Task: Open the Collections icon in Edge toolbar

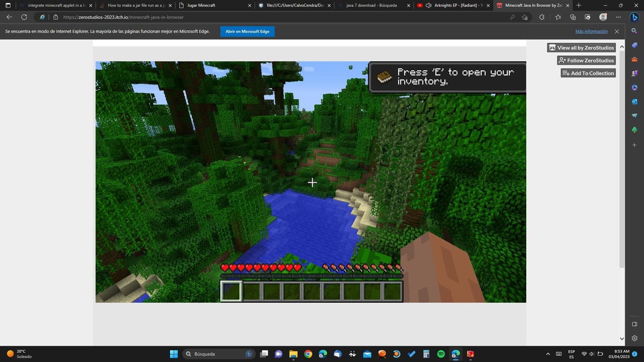Action: 573,17
